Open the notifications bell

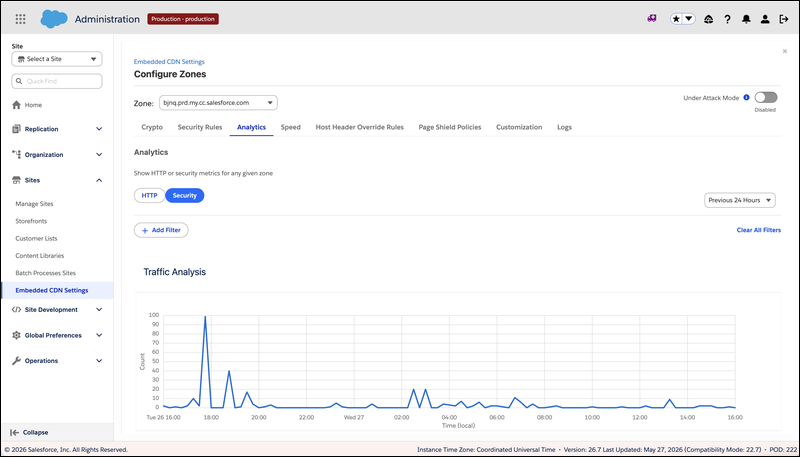click(746, 19)
